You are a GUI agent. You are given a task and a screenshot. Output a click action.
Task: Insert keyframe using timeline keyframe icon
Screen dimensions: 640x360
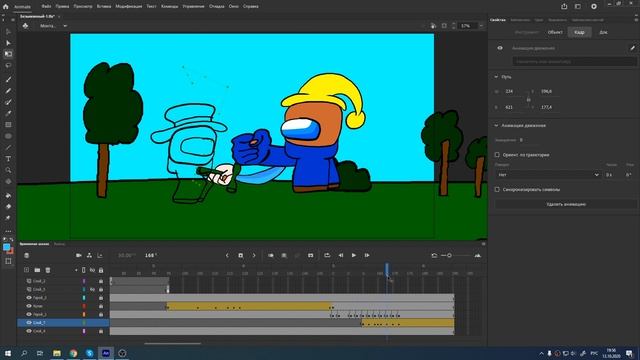tap(240, 256)
